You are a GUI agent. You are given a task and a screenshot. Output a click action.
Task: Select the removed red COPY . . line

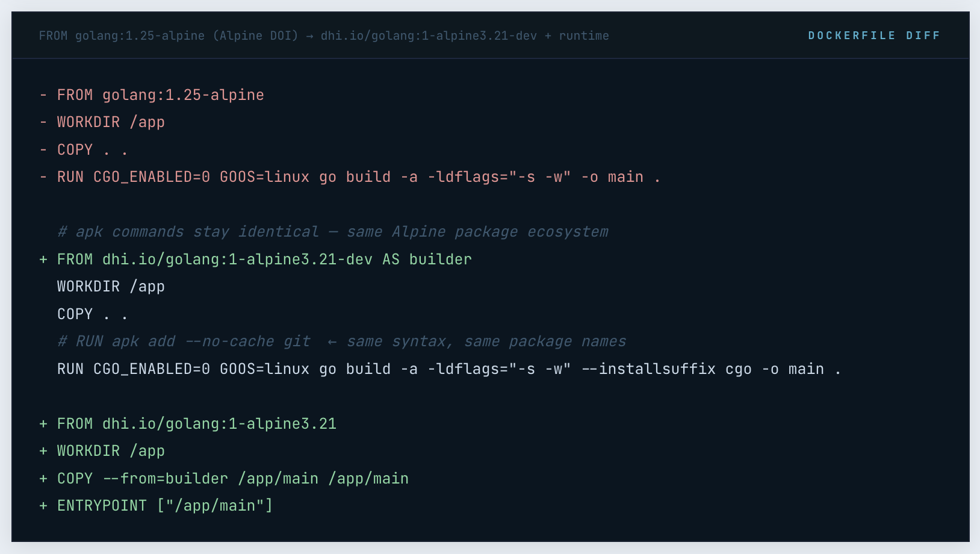tap(92, 150)
